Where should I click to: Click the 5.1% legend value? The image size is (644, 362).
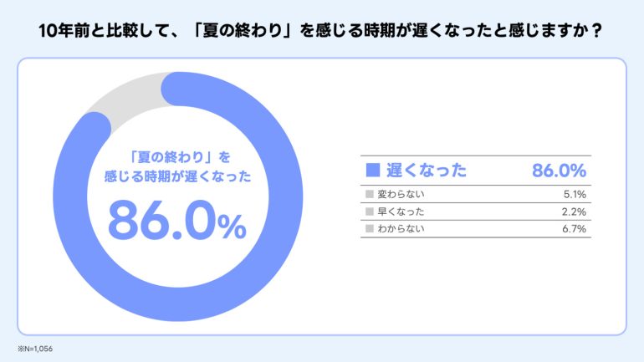(573, 195)
